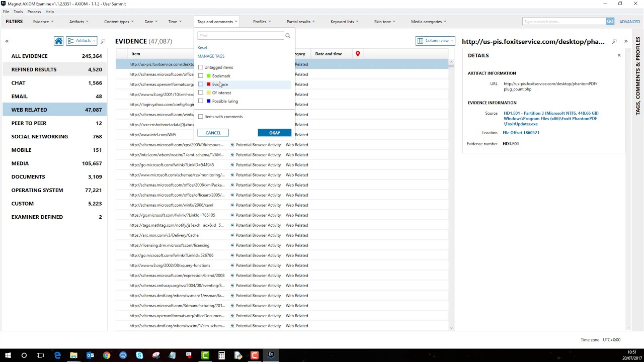Viewport: 644px width, 362px height.
Task: Click the double chevron beside details title
Action: point(626,42)
